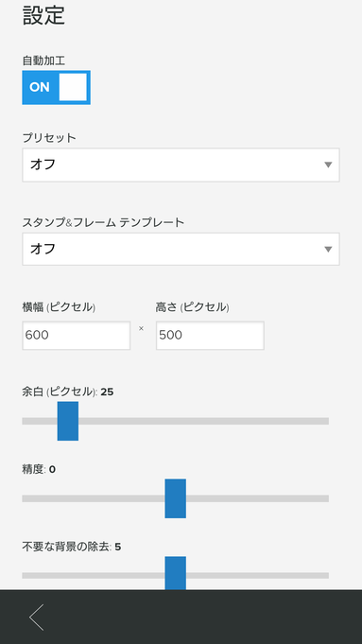Click the 設定 page heading
Viewport: 362px width, 644px height.
click(43, 16)
